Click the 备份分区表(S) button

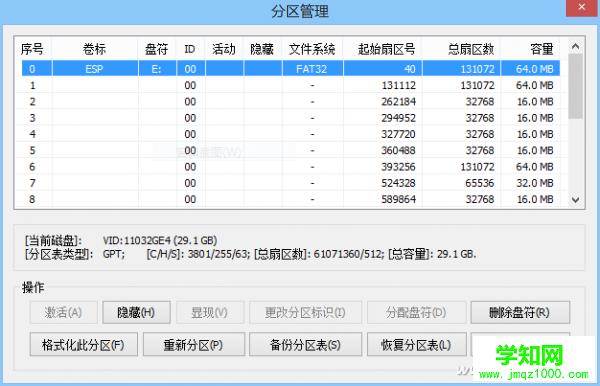(305, 345)
